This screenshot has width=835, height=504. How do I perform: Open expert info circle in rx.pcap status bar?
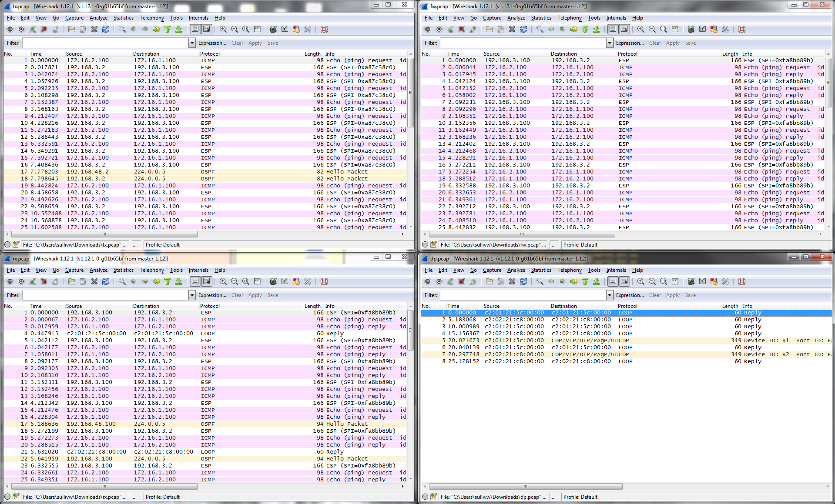[x=7, y=497]
